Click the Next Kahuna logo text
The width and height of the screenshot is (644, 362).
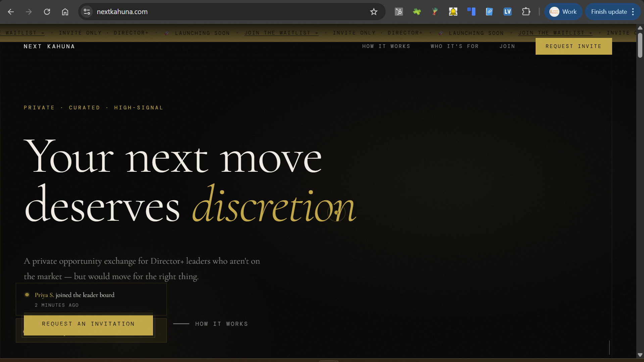point(49,47)
